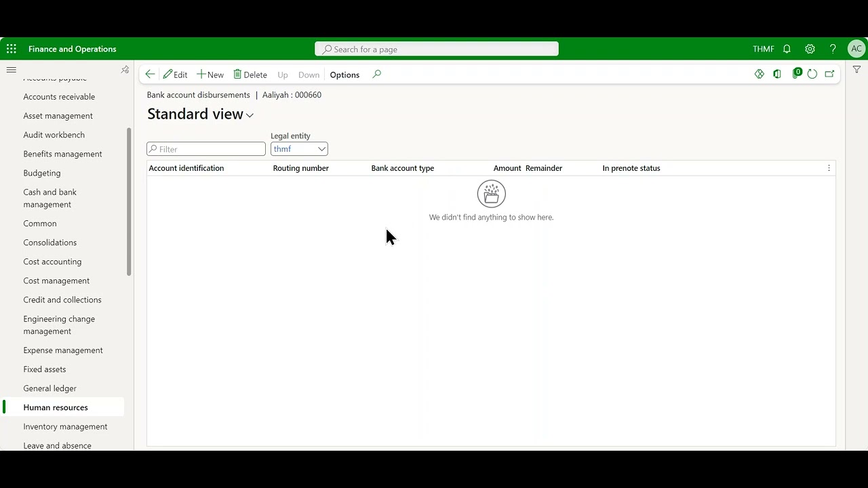This screenshot has height=488, width=868.
Task: Go back using the back arrow
Action: coord(150,75)
